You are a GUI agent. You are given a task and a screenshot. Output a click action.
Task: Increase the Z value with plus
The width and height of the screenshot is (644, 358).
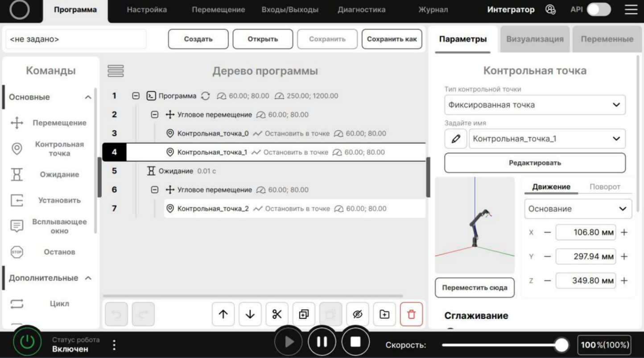[x=624, y=281]
